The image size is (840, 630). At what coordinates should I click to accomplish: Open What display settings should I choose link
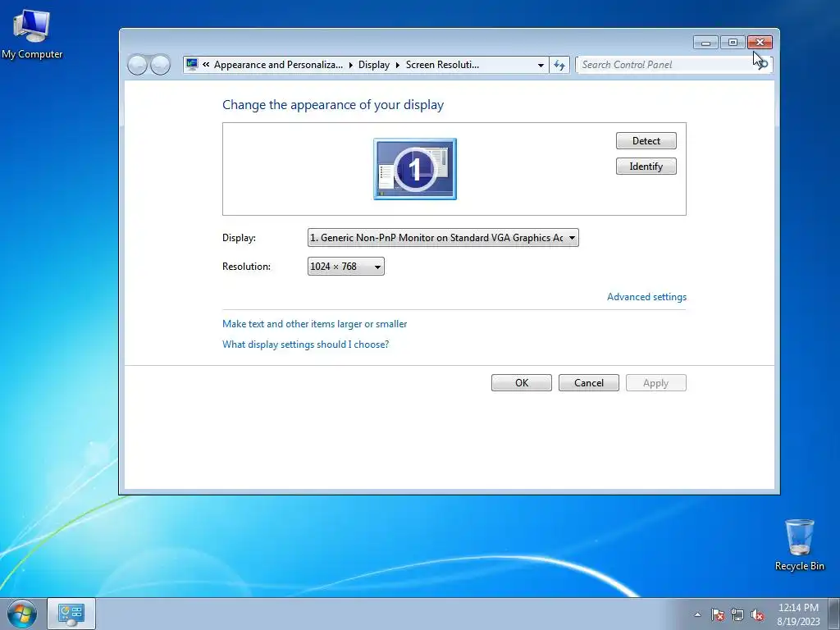coord(305,345)
